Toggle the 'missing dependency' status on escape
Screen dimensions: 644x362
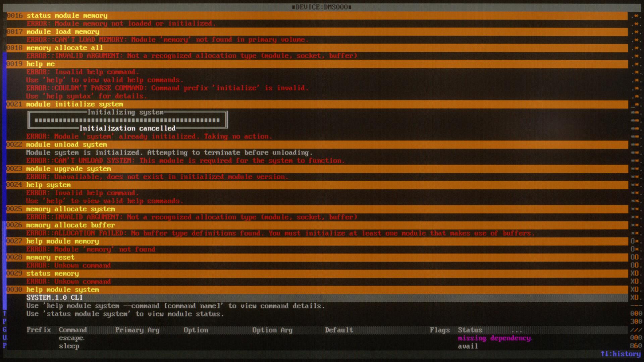pos(494,338)
